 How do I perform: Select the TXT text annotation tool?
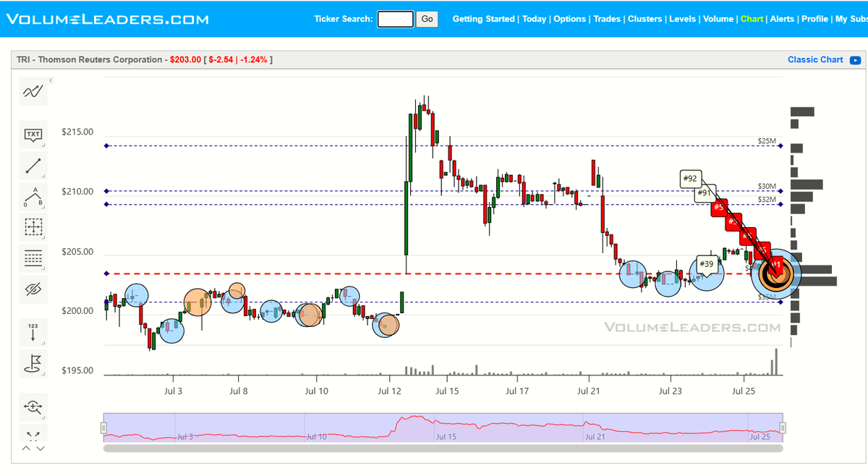(x=33, y=135)
